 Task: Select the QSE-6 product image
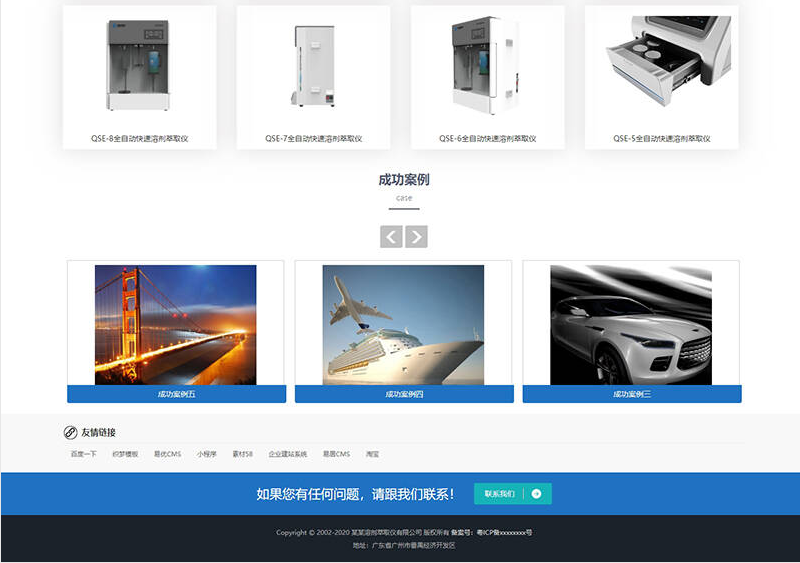click(487, 65)
